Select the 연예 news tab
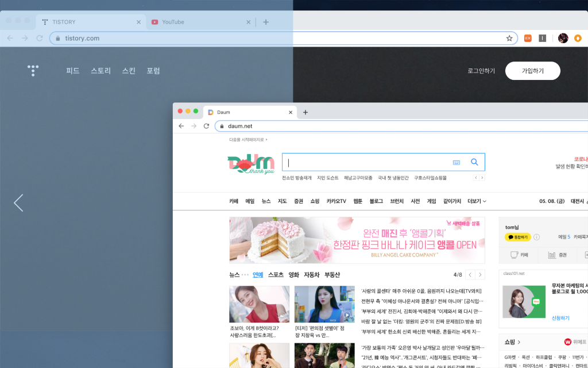 [x=258, y=275]
